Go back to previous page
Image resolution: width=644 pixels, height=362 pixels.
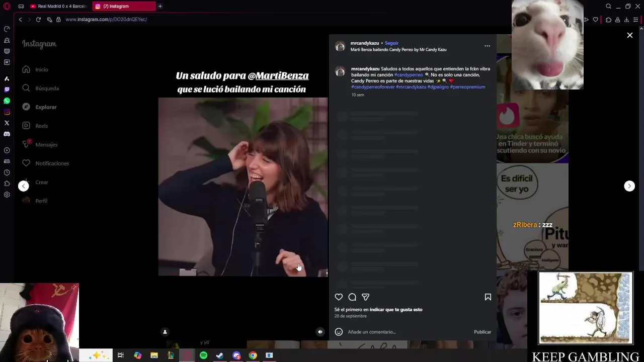(x=20, y=19)
